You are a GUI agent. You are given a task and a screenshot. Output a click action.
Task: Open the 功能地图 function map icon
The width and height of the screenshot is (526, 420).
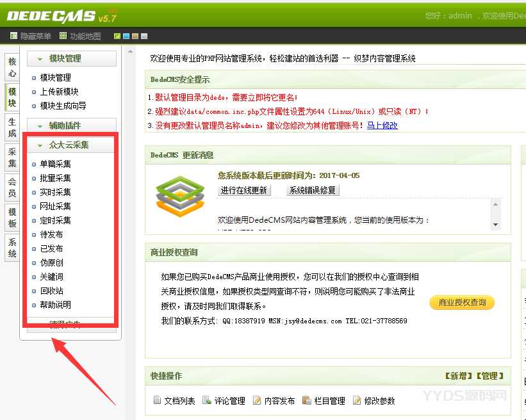63,36
